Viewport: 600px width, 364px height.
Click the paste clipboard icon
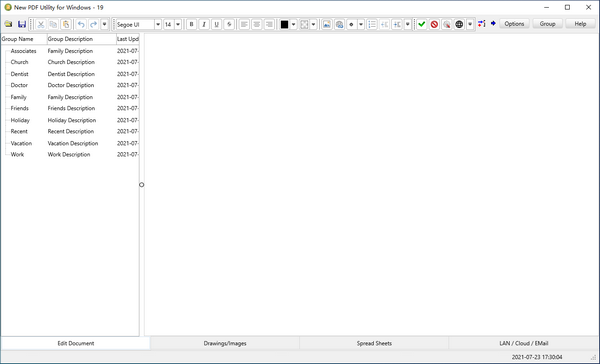pyautogui.click(x=66, y=24)
